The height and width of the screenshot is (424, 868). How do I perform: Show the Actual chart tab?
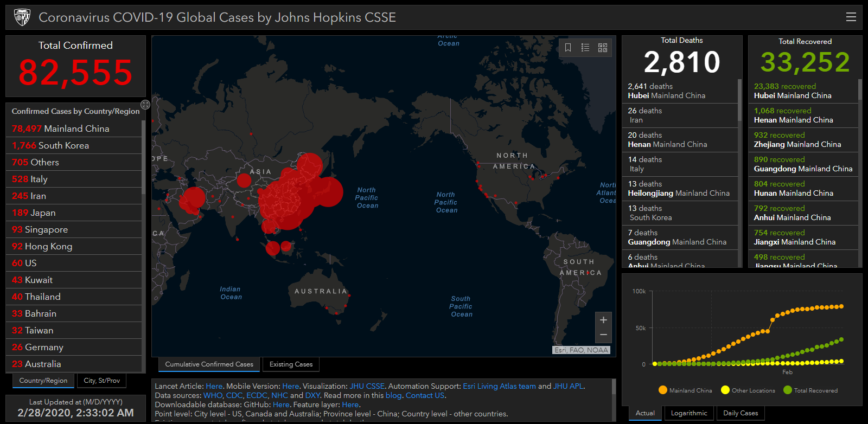click(x=645, y=413)
